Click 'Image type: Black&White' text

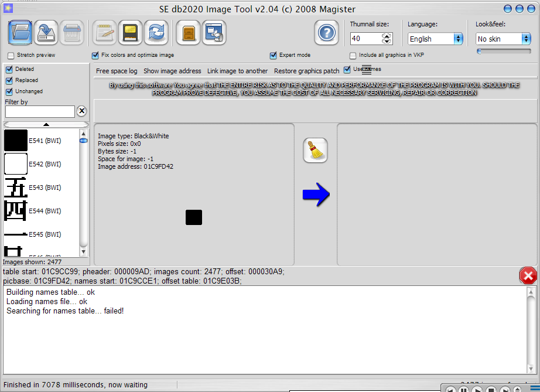pyautogui.click(x=134, y=136)
